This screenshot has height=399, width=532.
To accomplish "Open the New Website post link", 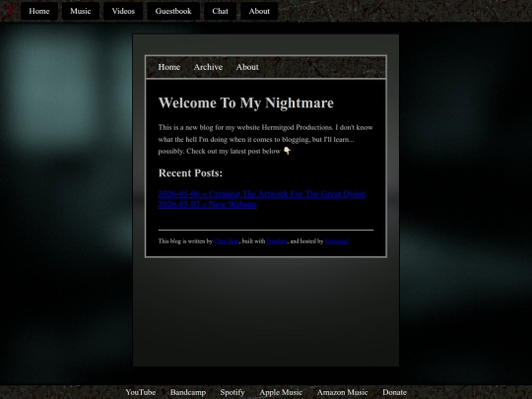I will (x=207, y=204).
